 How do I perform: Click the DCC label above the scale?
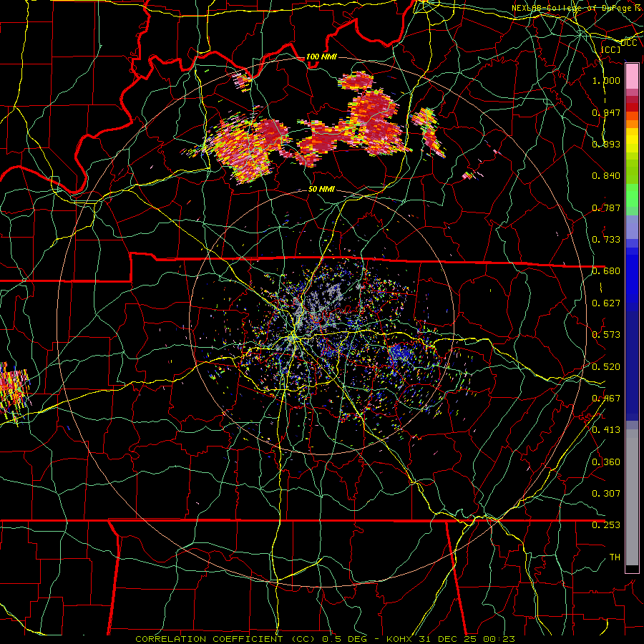(x=629, y=43)
